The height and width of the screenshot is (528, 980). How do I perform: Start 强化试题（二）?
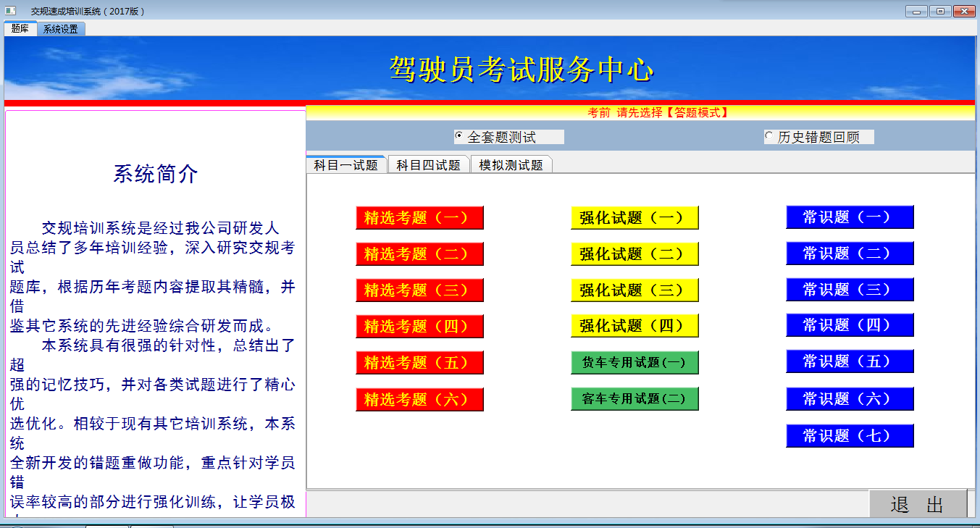(x=635, y=253)
